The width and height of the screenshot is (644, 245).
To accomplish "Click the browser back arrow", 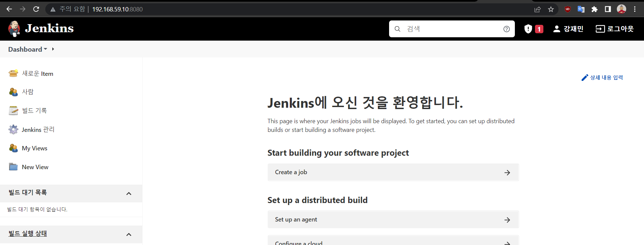I will 9,9.
